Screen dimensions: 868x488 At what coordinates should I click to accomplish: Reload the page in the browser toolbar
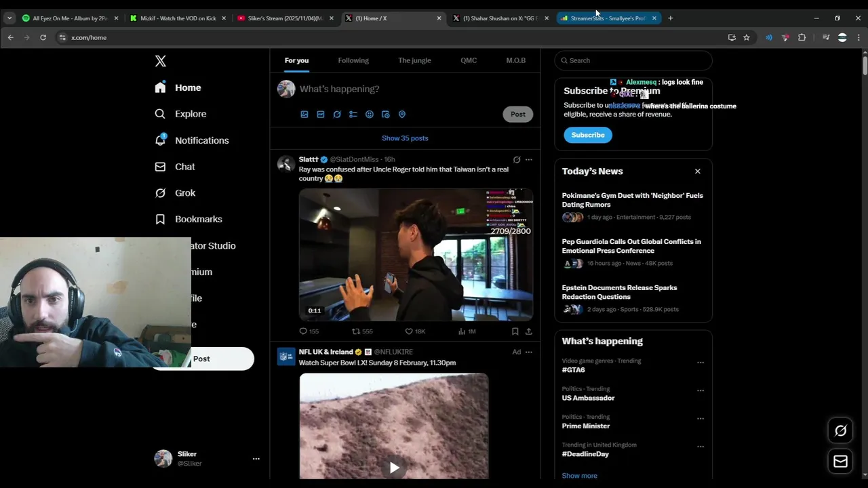[x=43, y=37]
